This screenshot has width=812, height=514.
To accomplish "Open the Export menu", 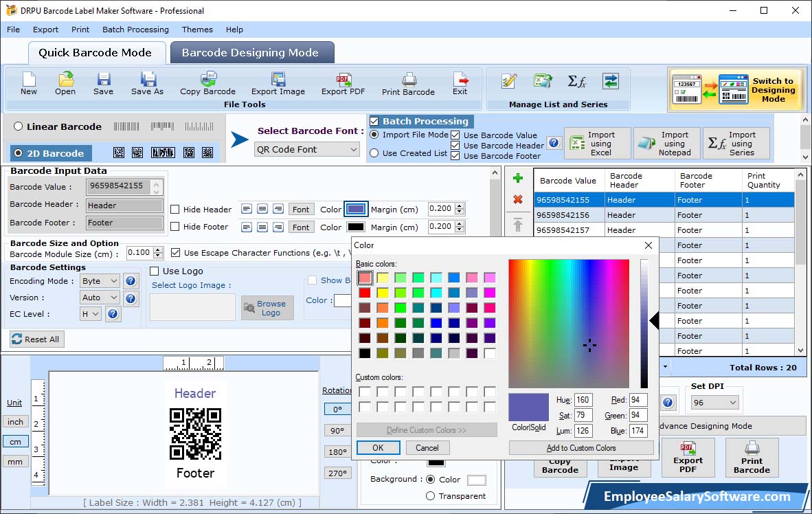I will click(45, 30).
